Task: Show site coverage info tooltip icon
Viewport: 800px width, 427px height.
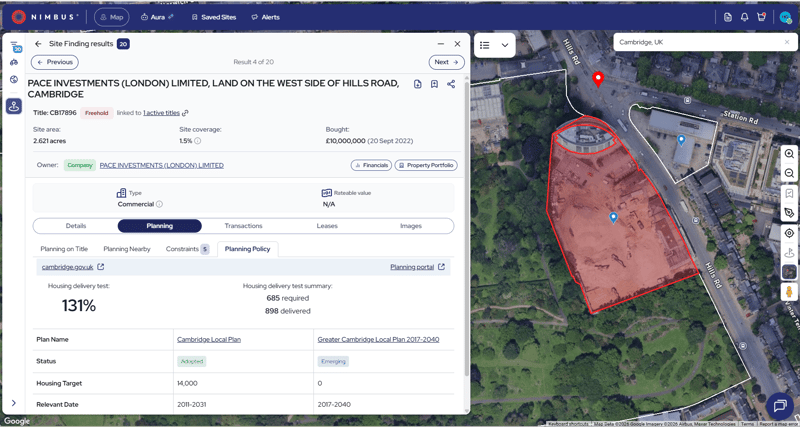Action: (197, 141)
